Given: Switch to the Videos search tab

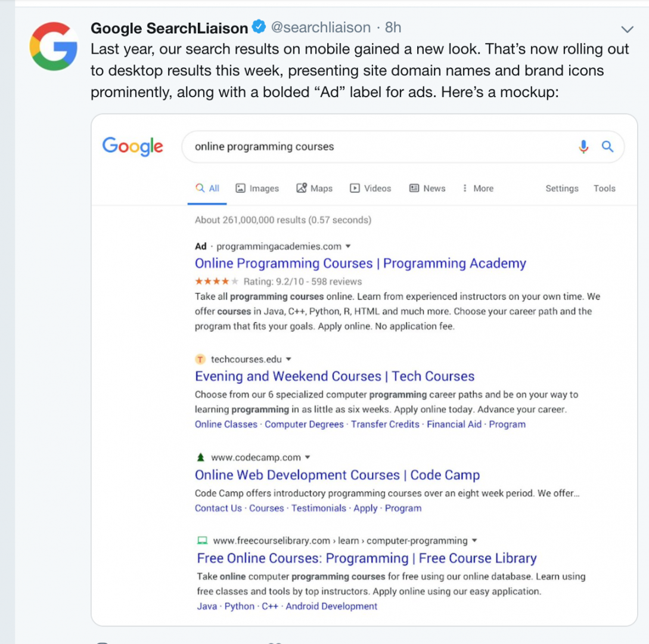Looking at the screenshot, I should (370, 188).
